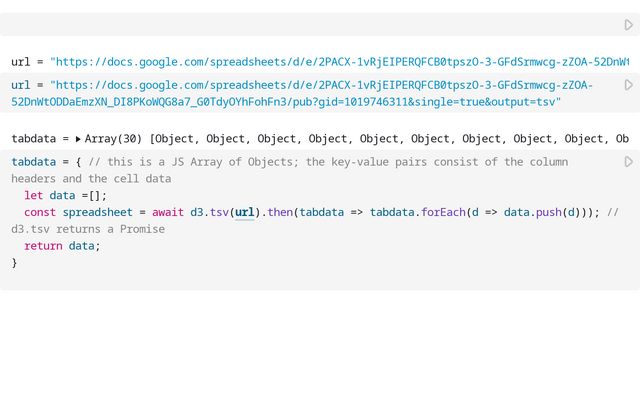Click inside the empty top code cell

(300, 25)
